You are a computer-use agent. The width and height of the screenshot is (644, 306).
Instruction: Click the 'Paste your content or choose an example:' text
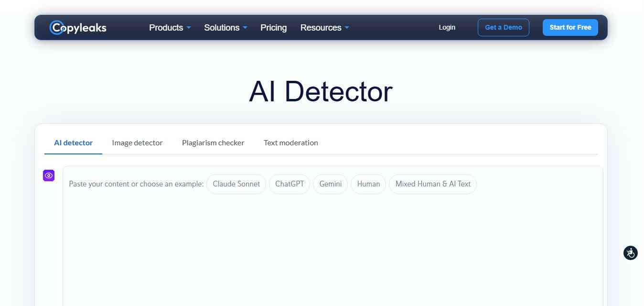136,184
